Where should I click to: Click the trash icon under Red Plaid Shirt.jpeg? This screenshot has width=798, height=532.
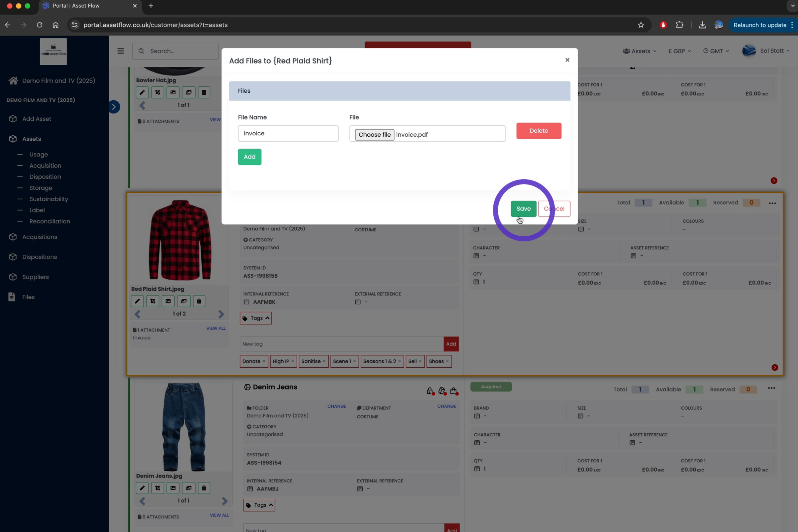[199, 301]
